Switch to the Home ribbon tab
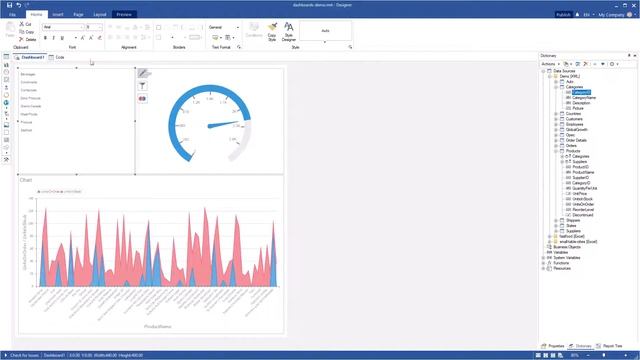The width and height of the screenshot is (640, 360). (x=36, y=14)
